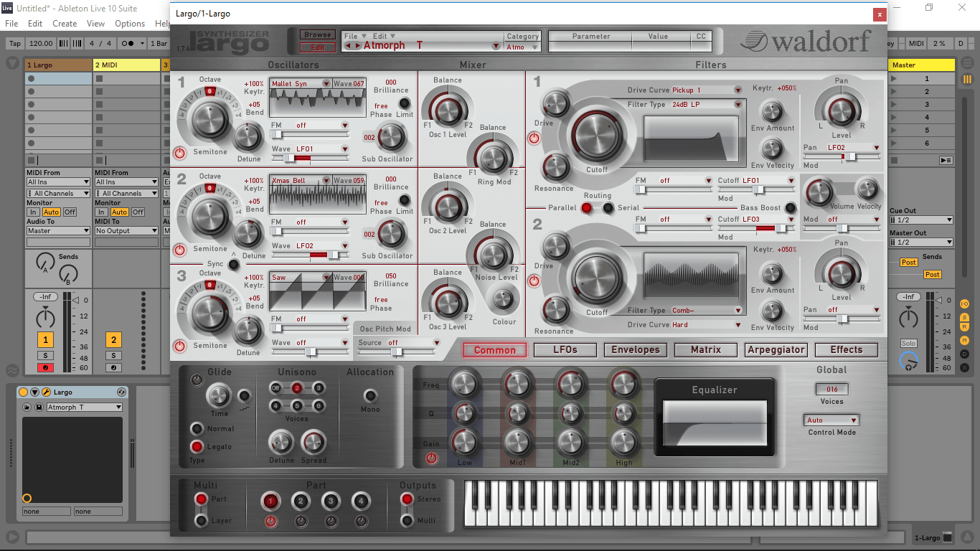Viewport: 980px width, 551px height.
Task: Click the Filter 1 Pan knob
Action: (x=841, y=111)
